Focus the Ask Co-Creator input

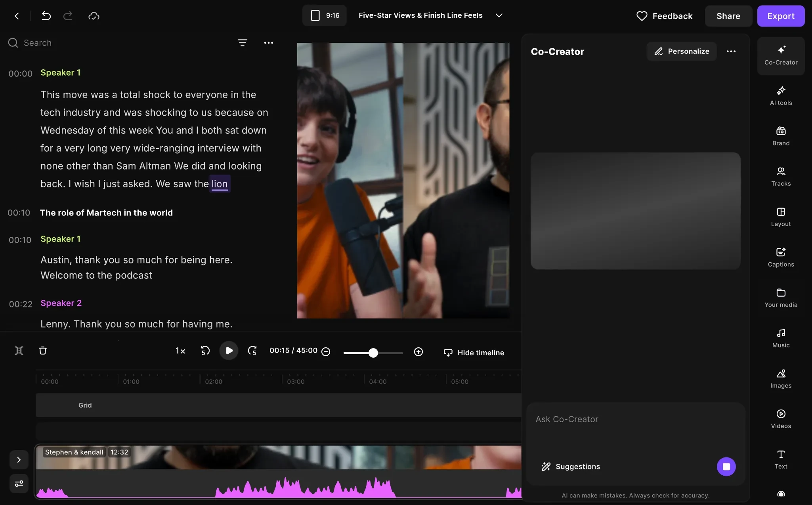(636, 419)
